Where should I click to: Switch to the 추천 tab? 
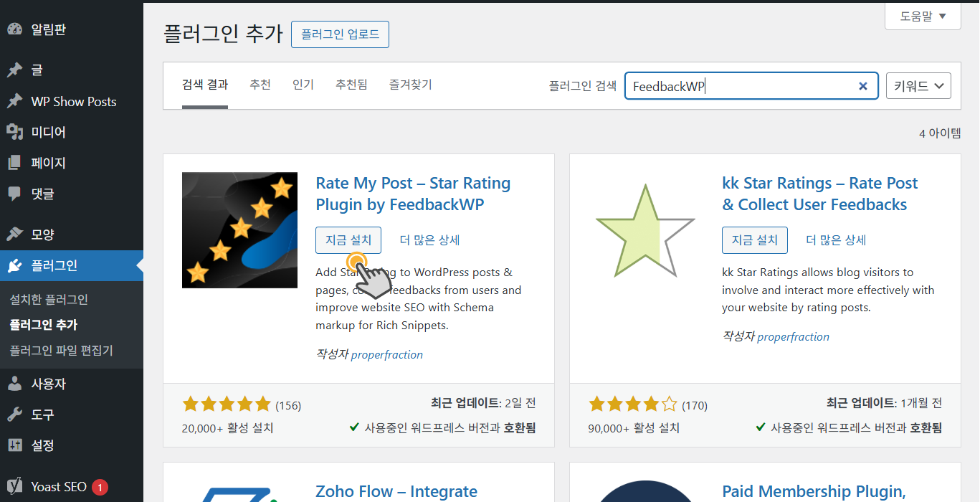pos(260,85)
